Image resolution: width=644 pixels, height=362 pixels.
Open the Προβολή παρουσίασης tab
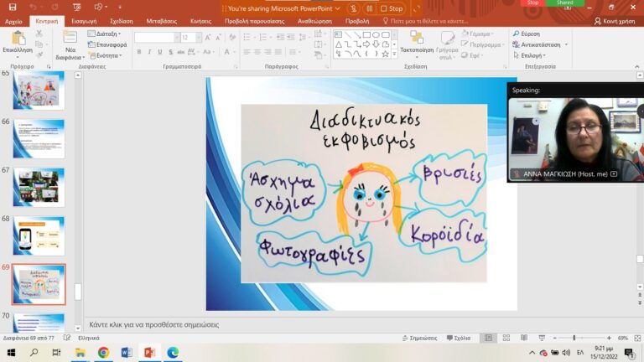click(255, 21)
